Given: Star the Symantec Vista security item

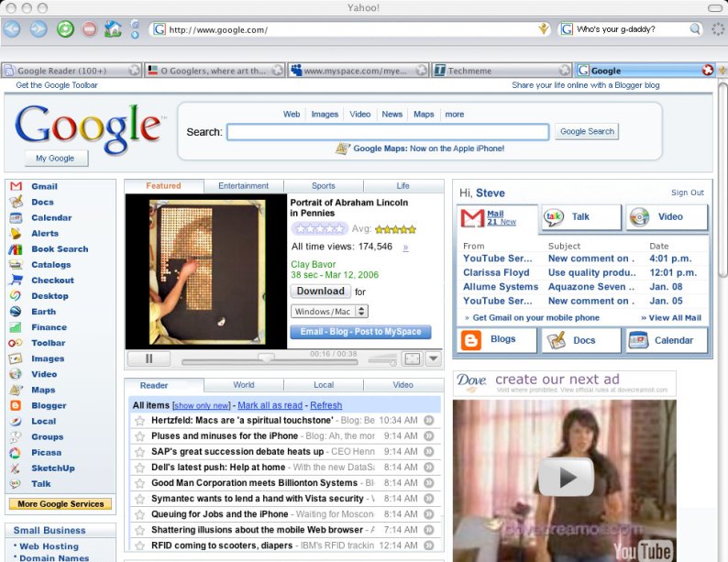Looking at the screenshot, I should (139, 499).
